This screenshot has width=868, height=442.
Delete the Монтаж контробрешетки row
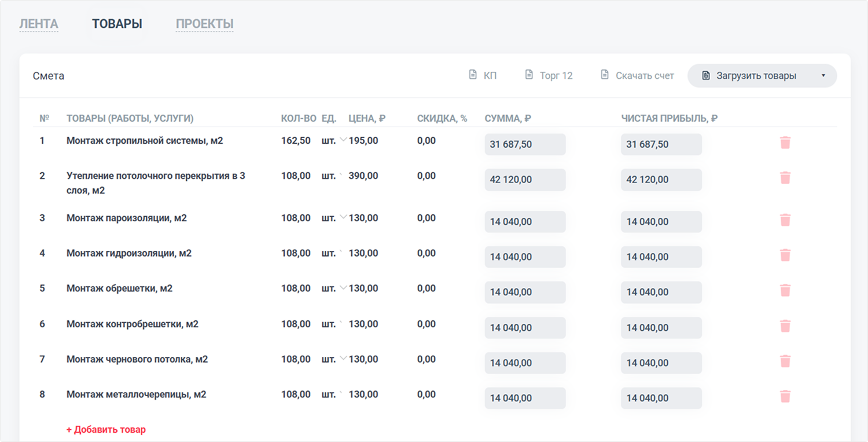point(785,326)
